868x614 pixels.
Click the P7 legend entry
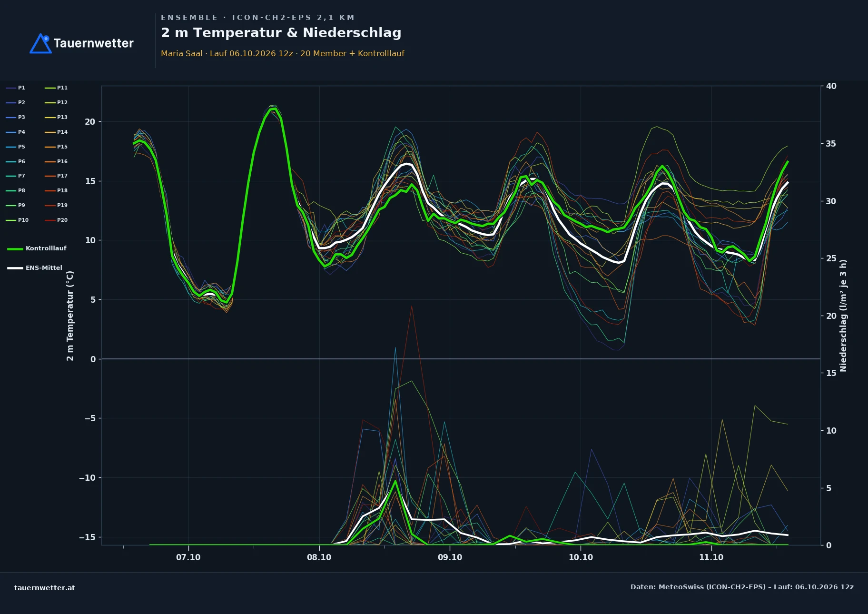point(16,176)
